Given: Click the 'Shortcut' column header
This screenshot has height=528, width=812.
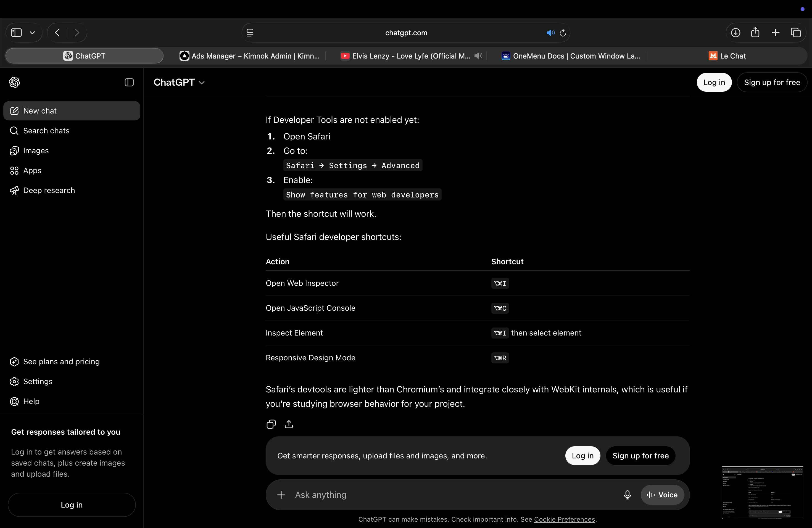Looking at the screenshot, I should [507, 262].
